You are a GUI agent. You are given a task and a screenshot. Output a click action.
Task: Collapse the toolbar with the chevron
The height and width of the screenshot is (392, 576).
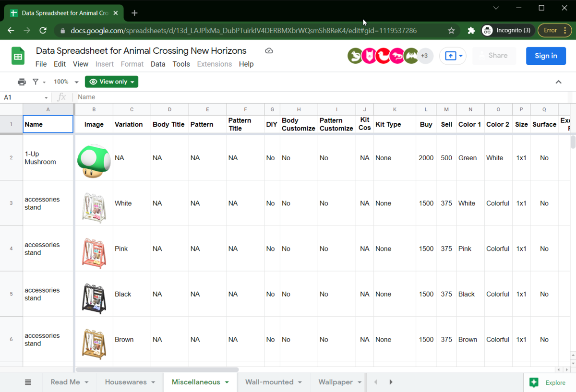(x=558, y=82)
